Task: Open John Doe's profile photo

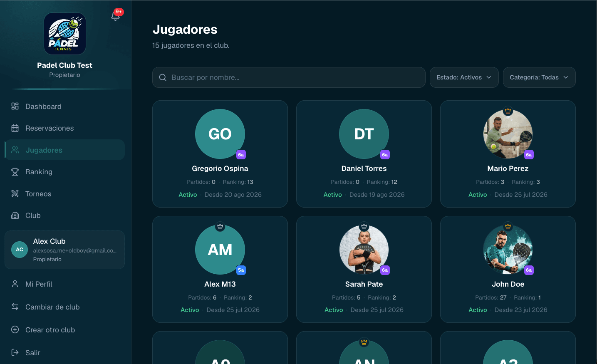Action: pyautogui.click(x=508, y=250)
